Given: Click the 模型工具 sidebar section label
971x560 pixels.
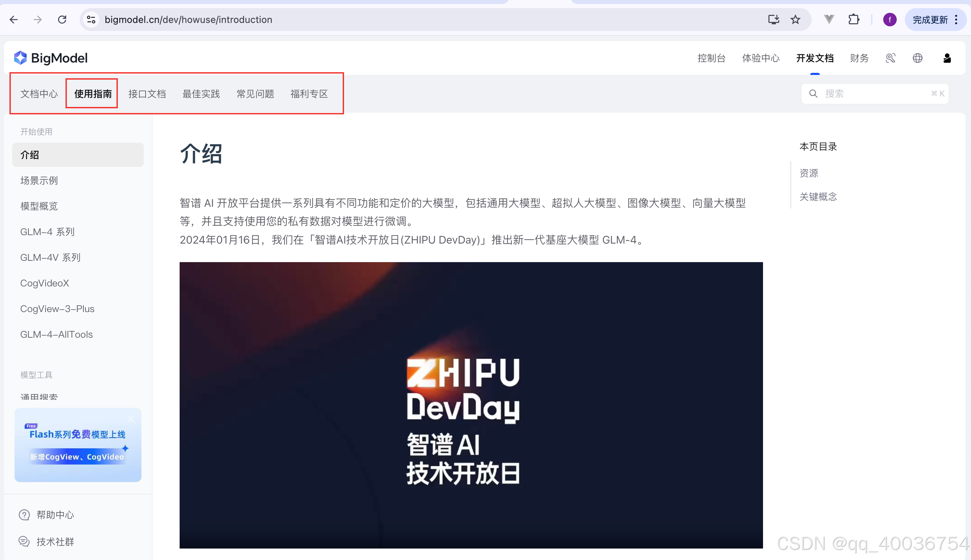Looking at the screenshot, I should pyautogui.click(x=36, y=374).
